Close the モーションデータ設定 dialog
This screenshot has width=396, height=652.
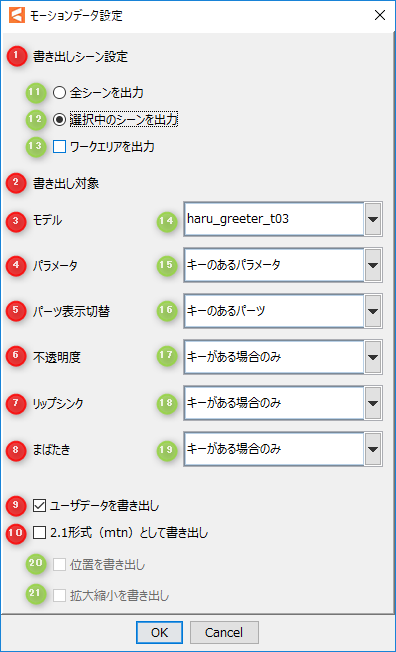click(379, 16)
